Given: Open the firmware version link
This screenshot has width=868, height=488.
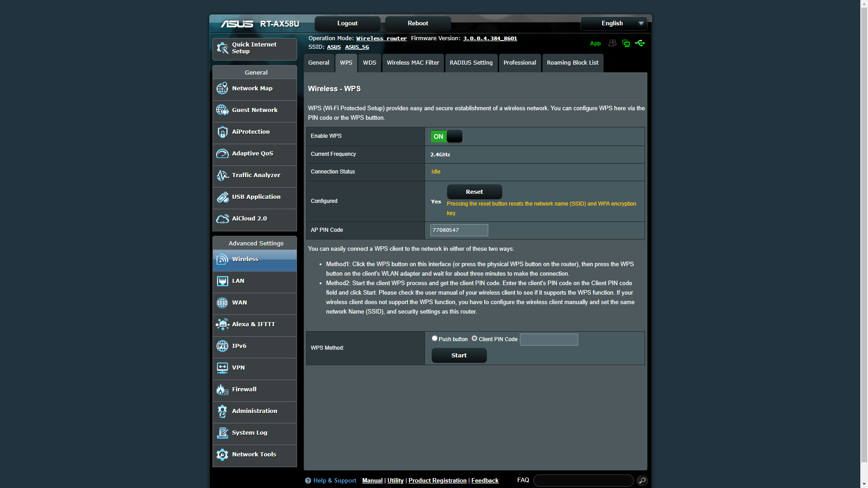Looking at the screenshot, I should pos(490,38).
